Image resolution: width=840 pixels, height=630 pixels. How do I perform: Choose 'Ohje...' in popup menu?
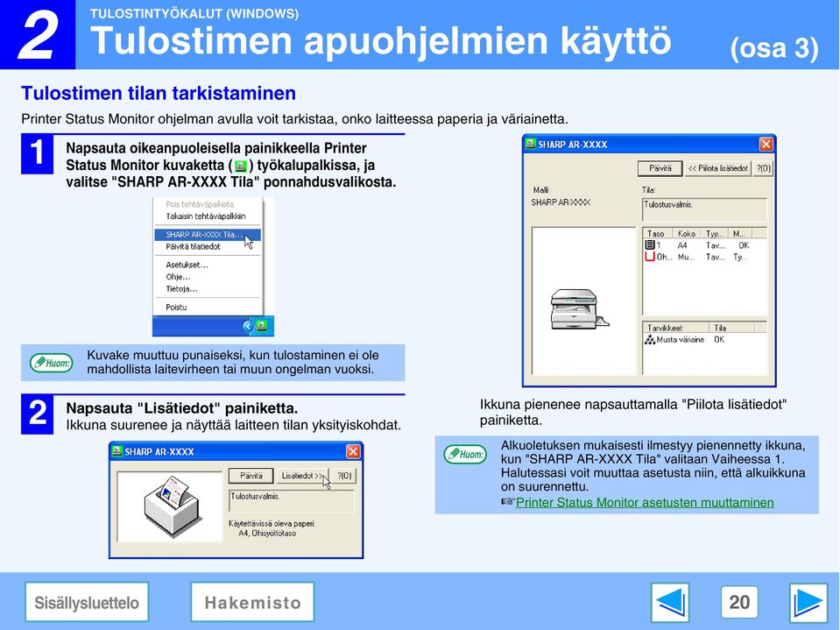tap(178, 277)
